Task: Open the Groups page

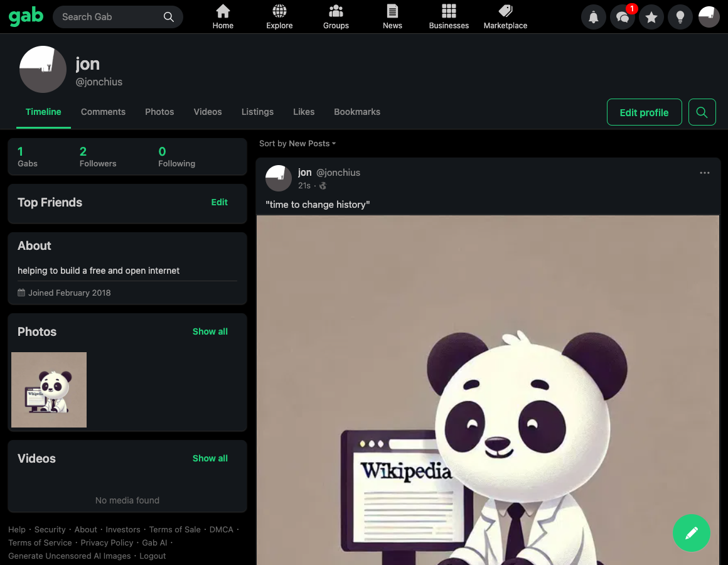Action: point(336,17)
